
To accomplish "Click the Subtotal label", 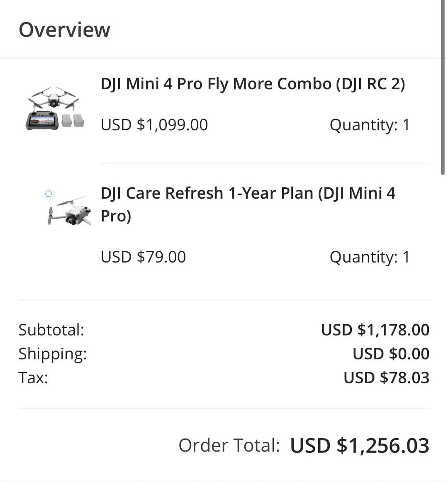I will [x=51, y=330].
